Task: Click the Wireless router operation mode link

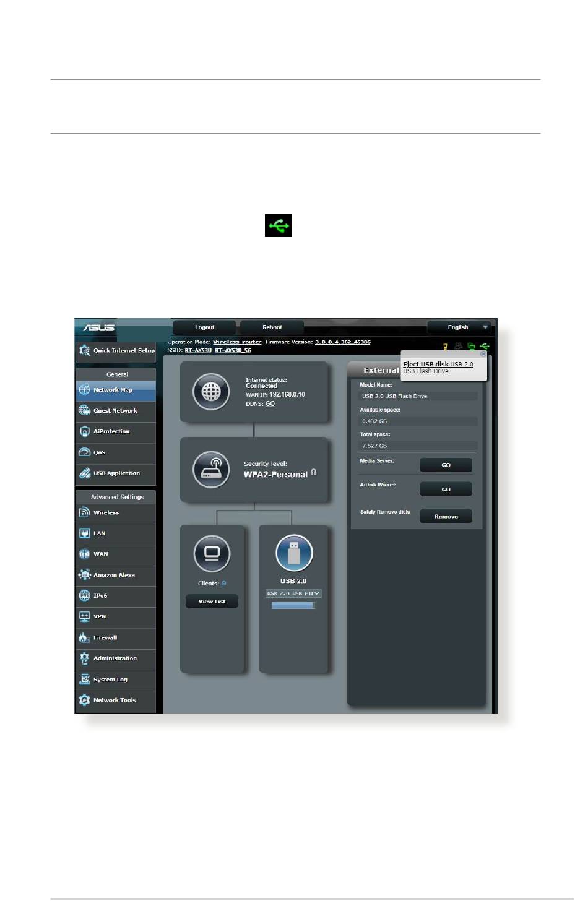Action: 237,342
